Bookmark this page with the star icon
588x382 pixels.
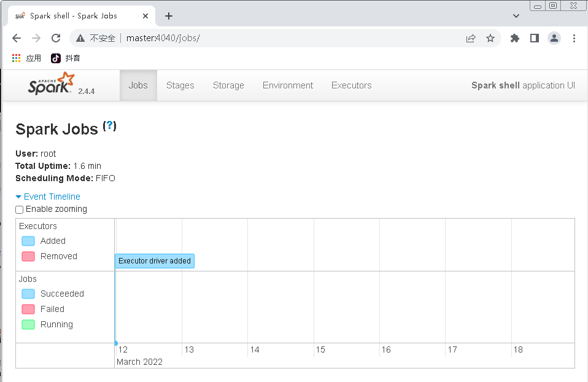point(490,38)
